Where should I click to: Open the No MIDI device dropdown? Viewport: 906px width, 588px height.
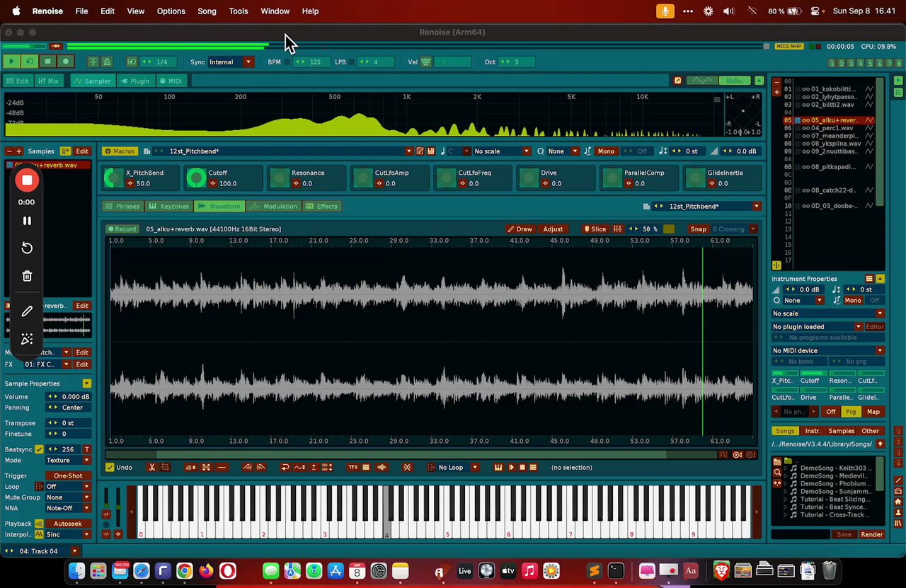(x=827, y=350)
